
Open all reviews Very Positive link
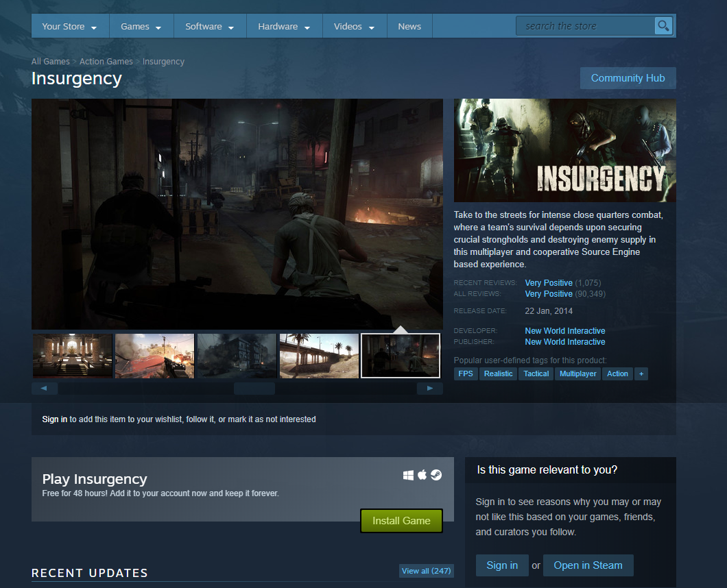pyautogui.click(x=549, y=294)
